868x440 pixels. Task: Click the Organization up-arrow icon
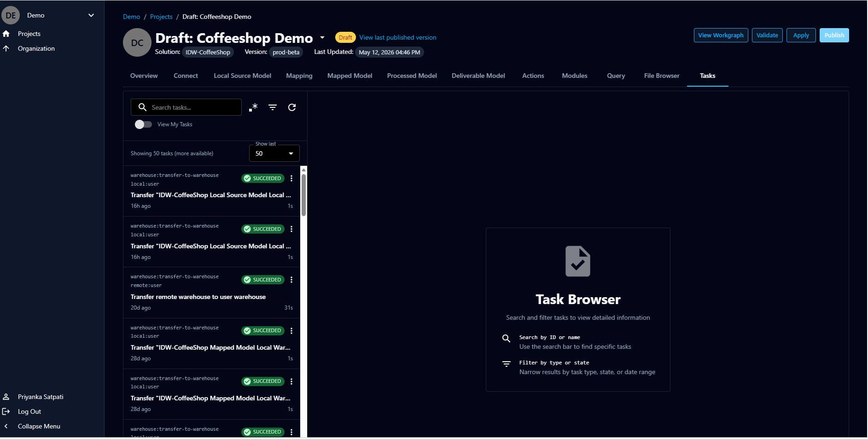[6, 48]
